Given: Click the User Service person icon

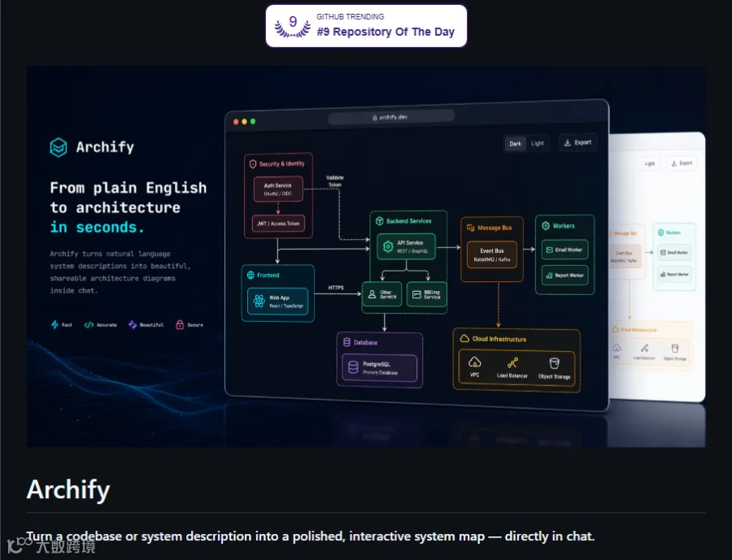Looking at the screenshot, I should coord(372,294).
